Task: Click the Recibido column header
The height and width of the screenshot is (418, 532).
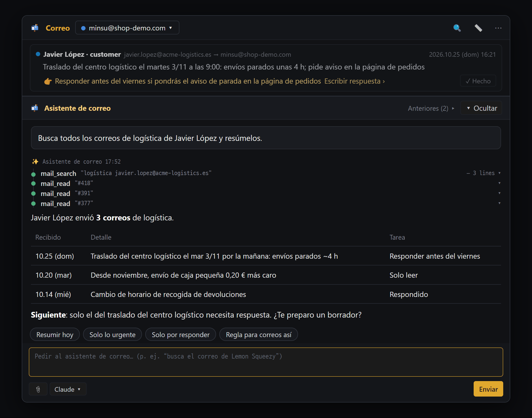Action: (x=48, y=237)
